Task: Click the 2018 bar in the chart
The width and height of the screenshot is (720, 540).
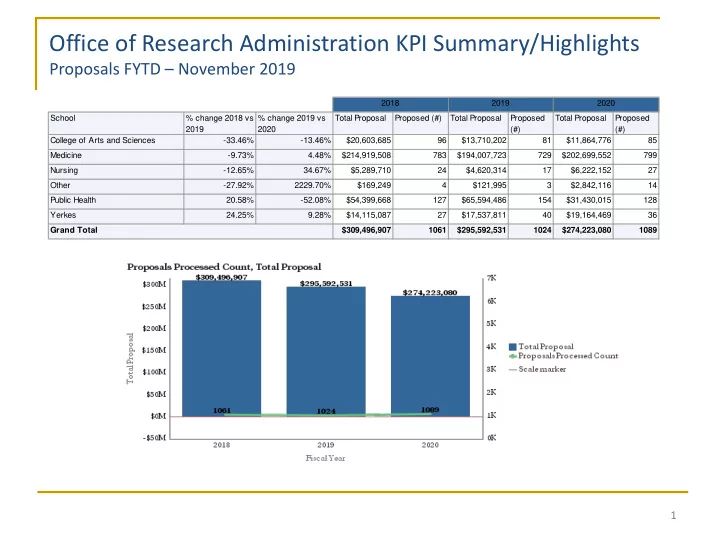Action: (222, 349)
